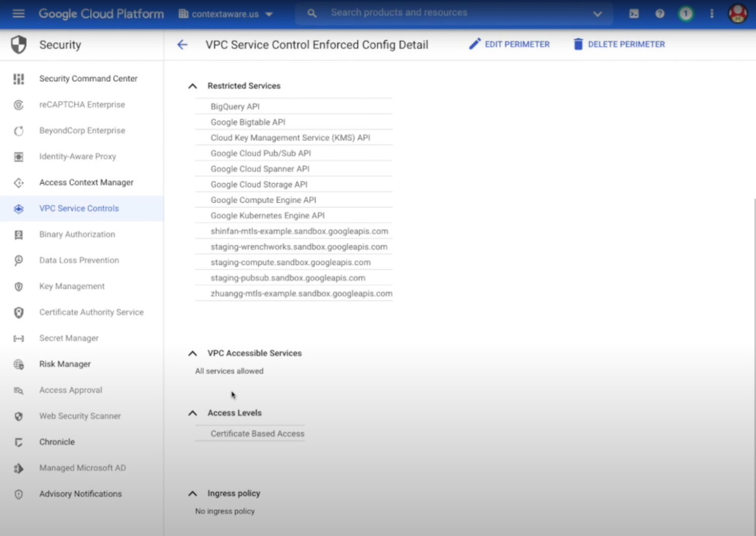Select Google Kubernetes Engine API row
Screen dimensions: 756x536
point(294,216)
